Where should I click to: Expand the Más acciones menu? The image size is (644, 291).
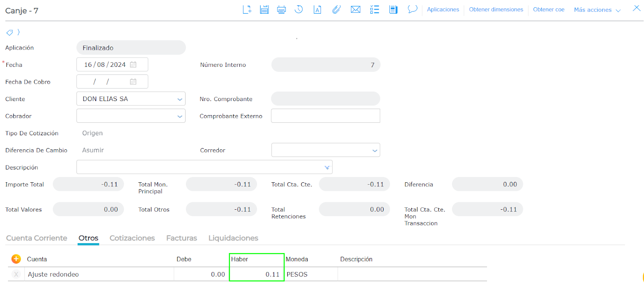pyautogui.click(x=597, y=10)
